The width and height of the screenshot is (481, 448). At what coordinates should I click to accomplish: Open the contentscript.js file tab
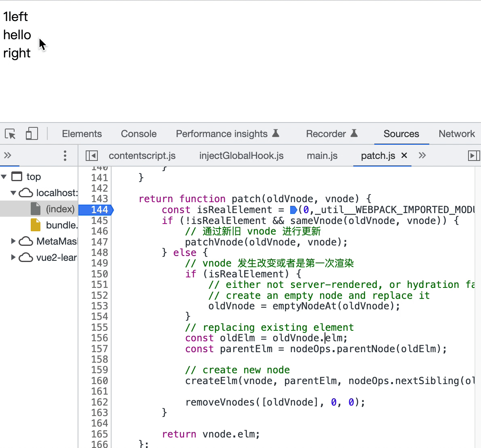coord(142,156)
